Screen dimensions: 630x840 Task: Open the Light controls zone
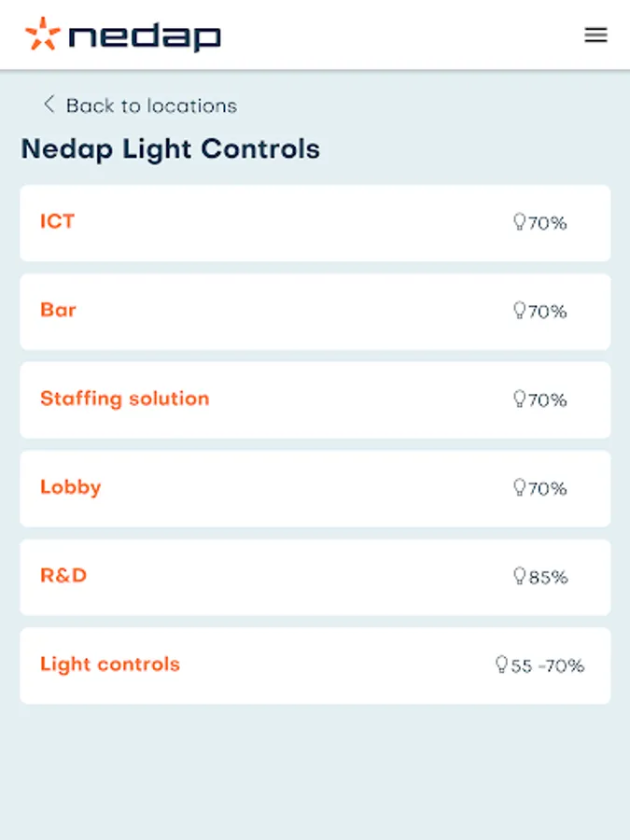[109, 665]
